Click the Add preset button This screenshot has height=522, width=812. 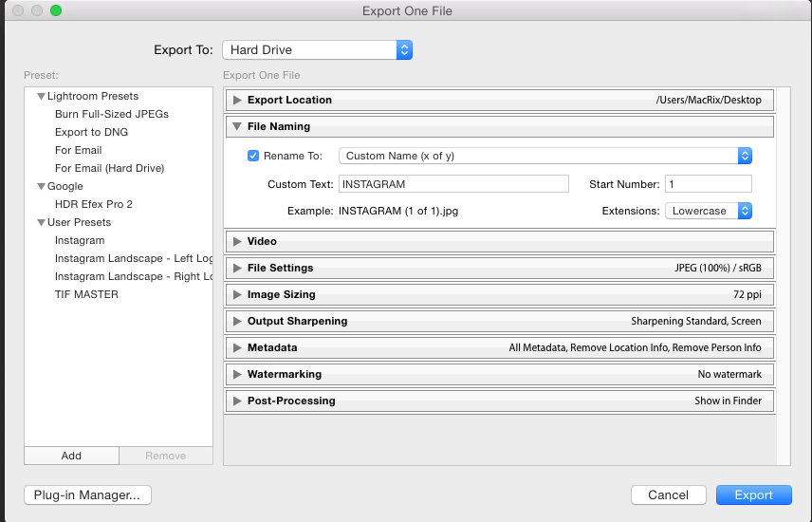coord(71,456)
